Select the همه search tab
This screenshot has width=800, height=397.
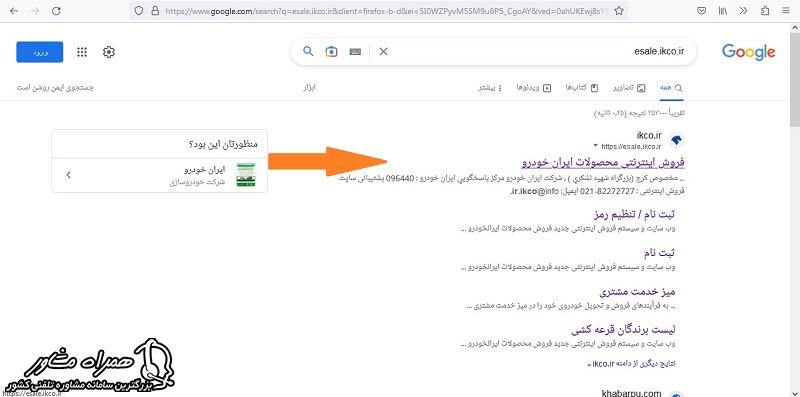[671, 88]
